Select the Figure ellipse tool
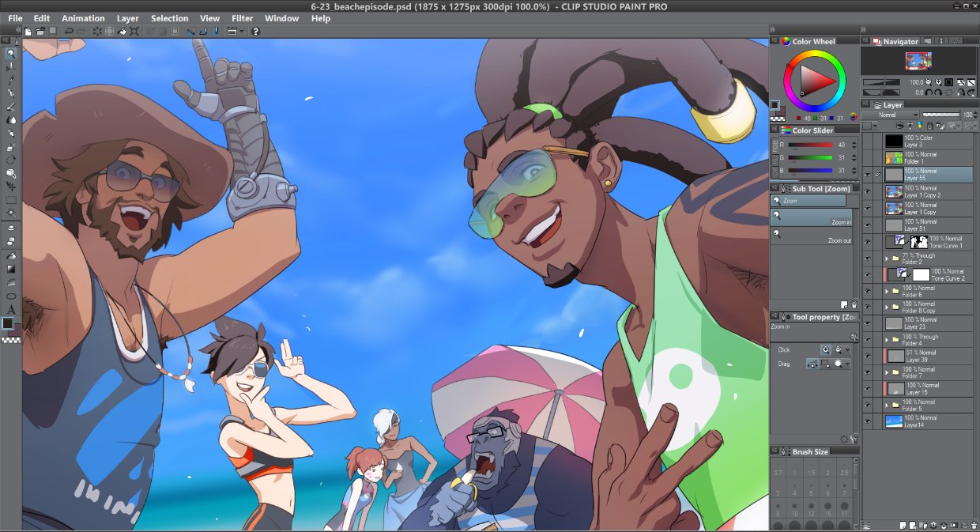The image size is (980, 532). [11, 296]
